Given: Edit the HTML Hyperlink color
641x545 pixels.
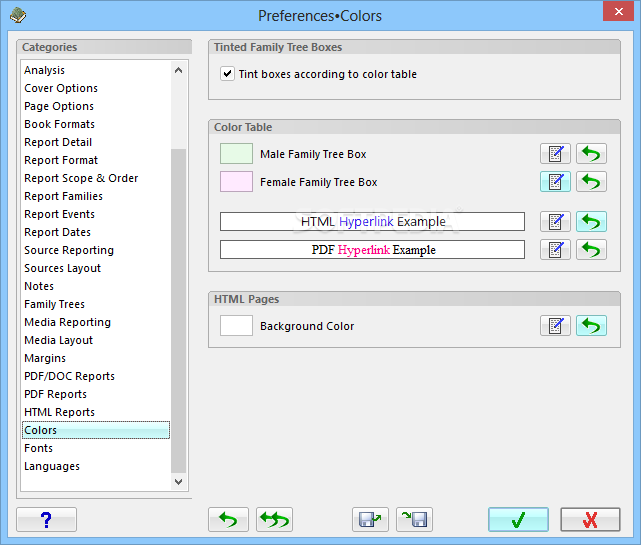Looking at the screenshot, I should point(555,222).
